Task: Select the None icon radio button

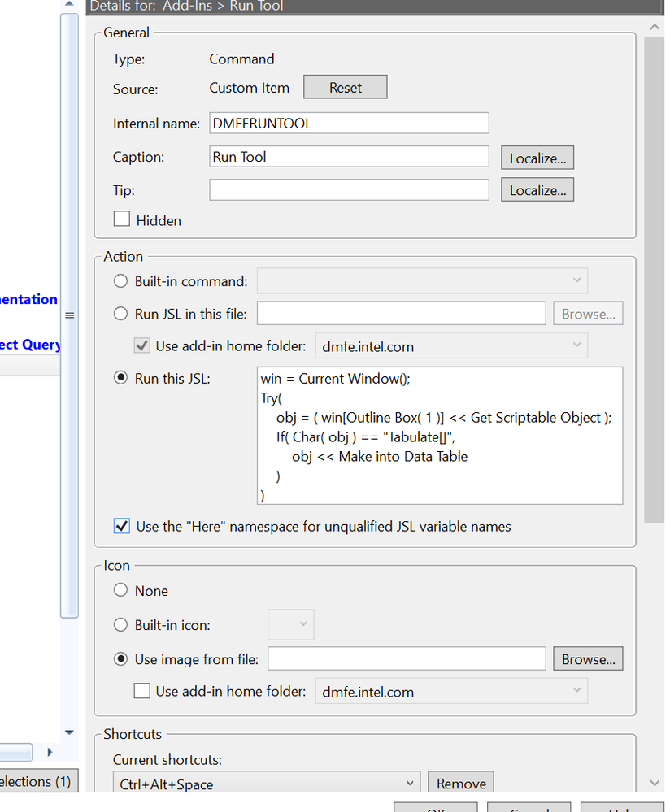Action: coord(120,590)
